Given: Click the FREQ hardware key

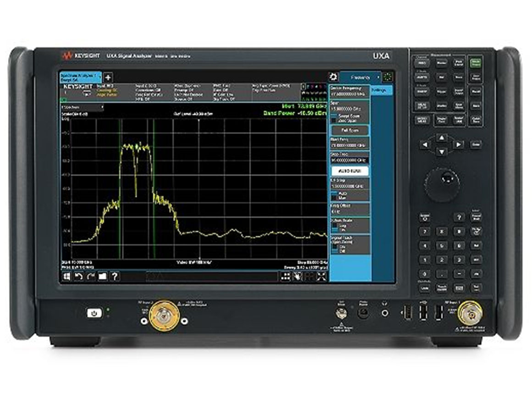Looking at the screenshot, I should click(x=422, y=63).
